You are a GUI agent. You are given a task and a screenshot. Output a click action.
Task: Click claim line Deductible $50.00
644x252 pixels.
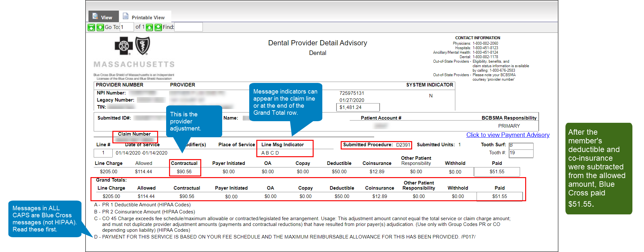pyautogui.click(x=339, y=172)
